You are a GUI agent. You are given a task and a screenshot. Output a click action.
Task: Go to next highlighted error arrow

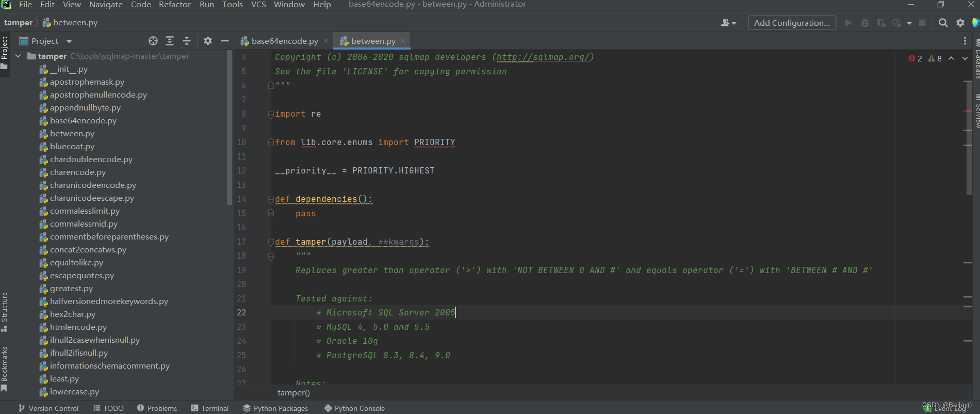pyautogui.click(x=965, y=58)
